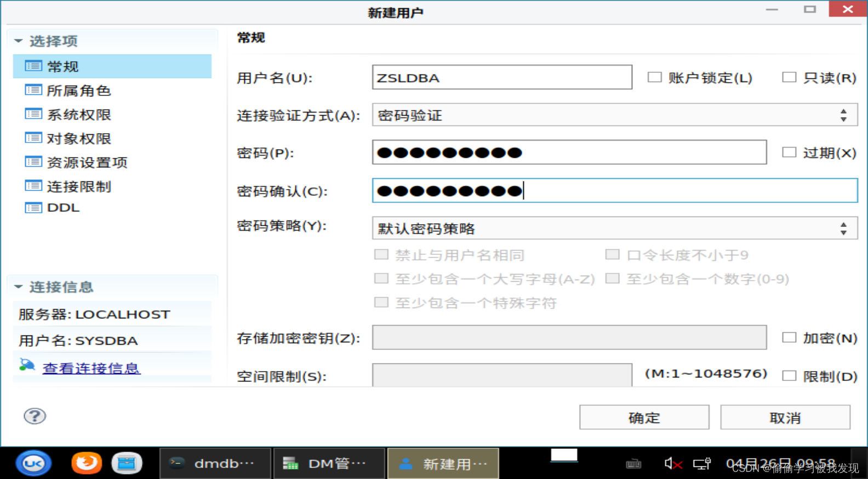
Task: Click the DDL list icon
Action: click(33, 208)
